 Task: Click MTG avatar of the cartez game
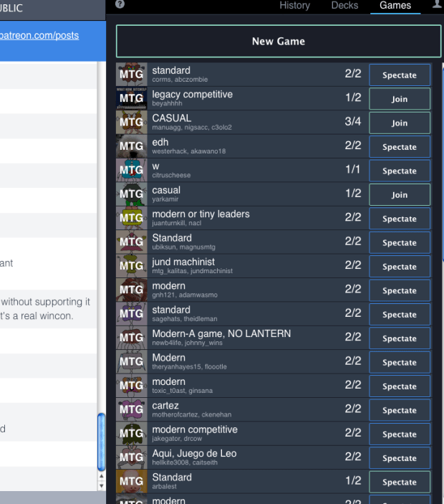pos(132,409)
